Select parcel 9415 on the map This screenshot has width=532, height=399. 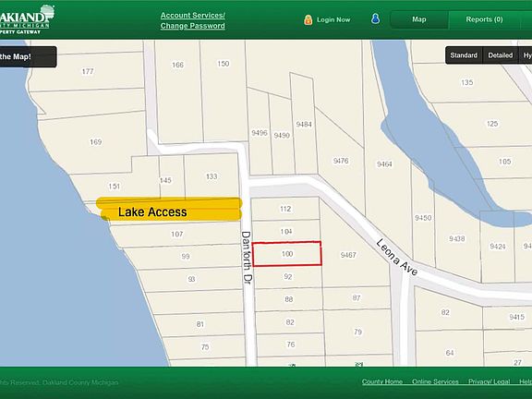click(x=516, y=317)
